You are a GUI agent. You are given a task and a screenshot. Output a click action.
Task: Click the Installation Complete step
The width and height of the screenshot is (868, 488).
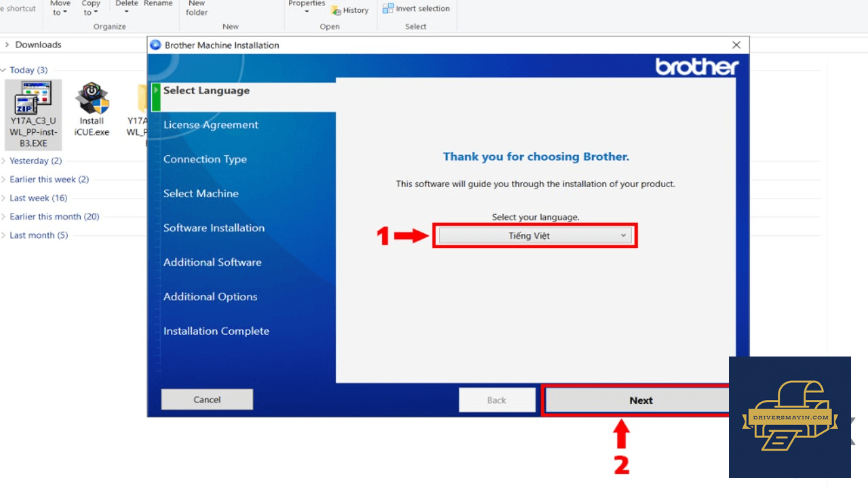(216, 331)
